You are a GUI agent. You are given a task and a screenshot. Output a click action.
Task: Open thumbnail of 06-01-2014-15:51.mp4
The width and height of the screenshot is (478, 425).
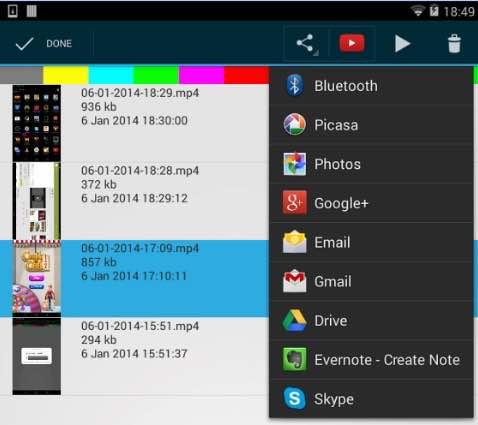37,356
